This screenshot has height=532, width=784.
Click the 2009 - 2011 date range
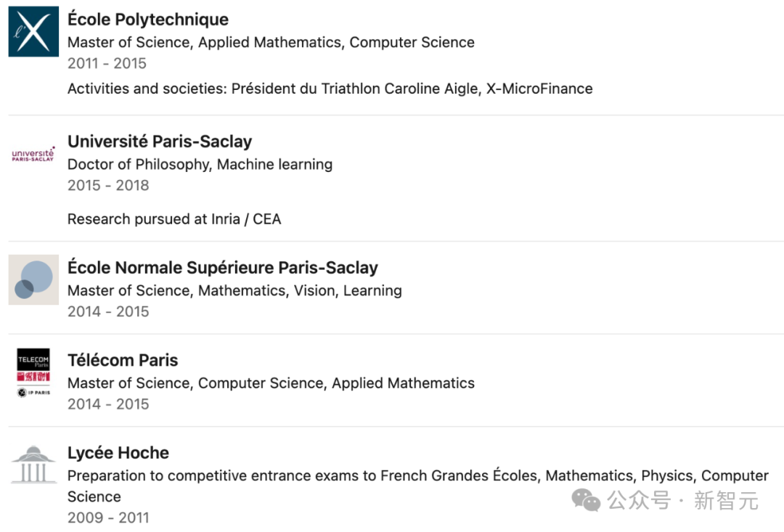click(x=108, y=518)
